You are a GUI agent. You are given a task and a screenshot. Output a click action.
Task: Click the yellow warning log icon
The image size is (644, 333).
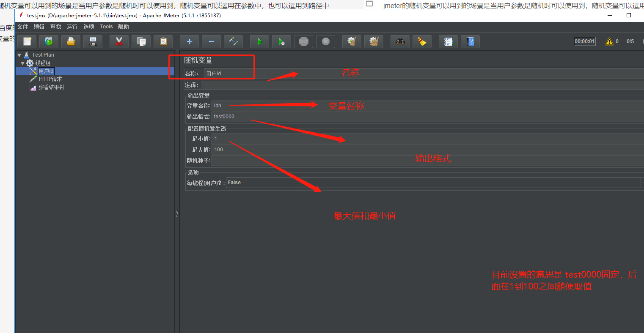click(x=609, y=41)
